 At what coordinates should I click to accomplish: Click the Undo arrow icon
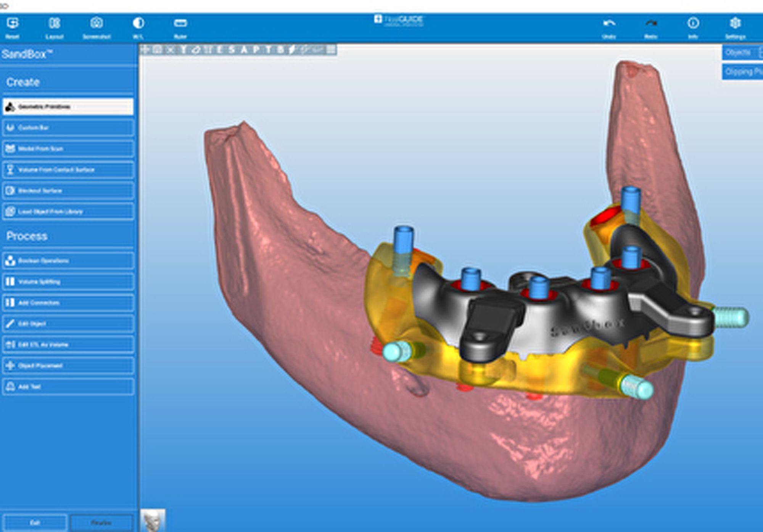click(x=609, y=24)
